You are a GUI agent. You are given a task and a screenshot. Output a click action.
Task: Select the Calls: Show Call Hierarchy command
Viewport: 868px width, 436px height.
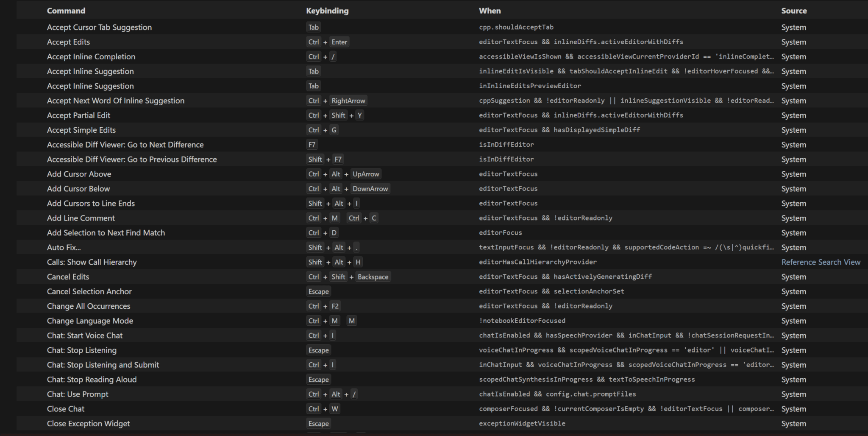pos(92,262)
